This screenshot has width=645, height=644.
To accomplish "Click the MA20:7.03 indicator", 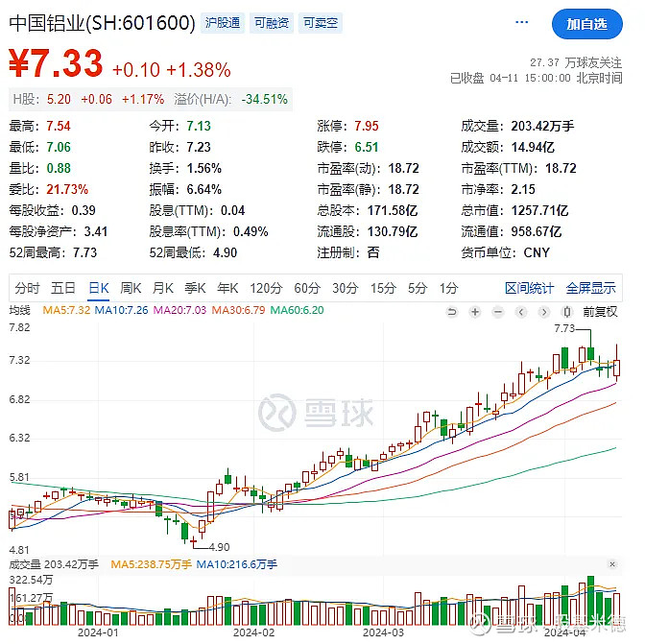I will point(179,310).
